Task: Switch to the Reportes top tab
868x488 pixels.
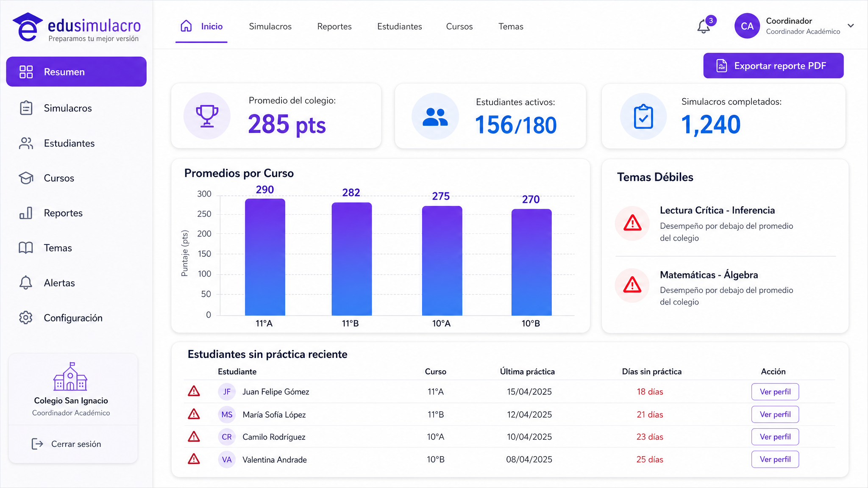Action: tap(334, 26)
